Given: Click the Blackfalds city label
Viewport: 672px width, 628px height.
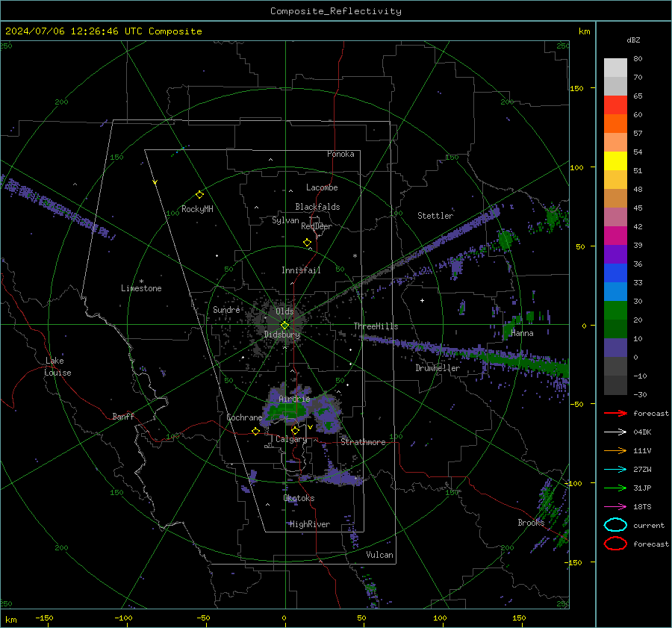Looking at the screenshot, I should point(317,207).
